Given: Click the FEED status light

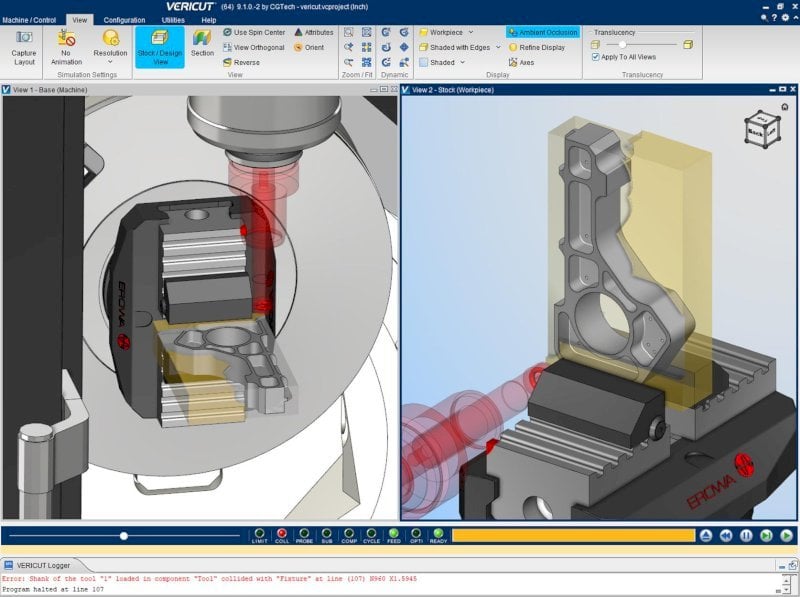Looking at the screenshot, I should pos(393,533).
